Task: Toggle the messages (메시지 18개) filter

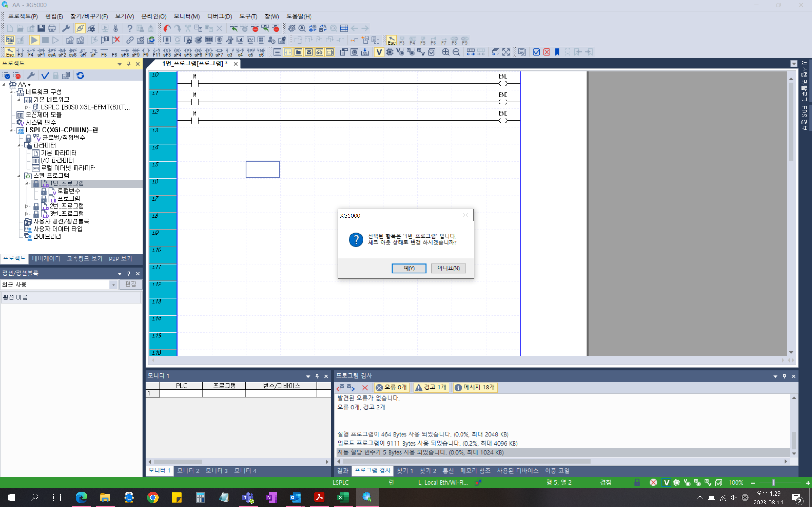Action: coord(475,387)
